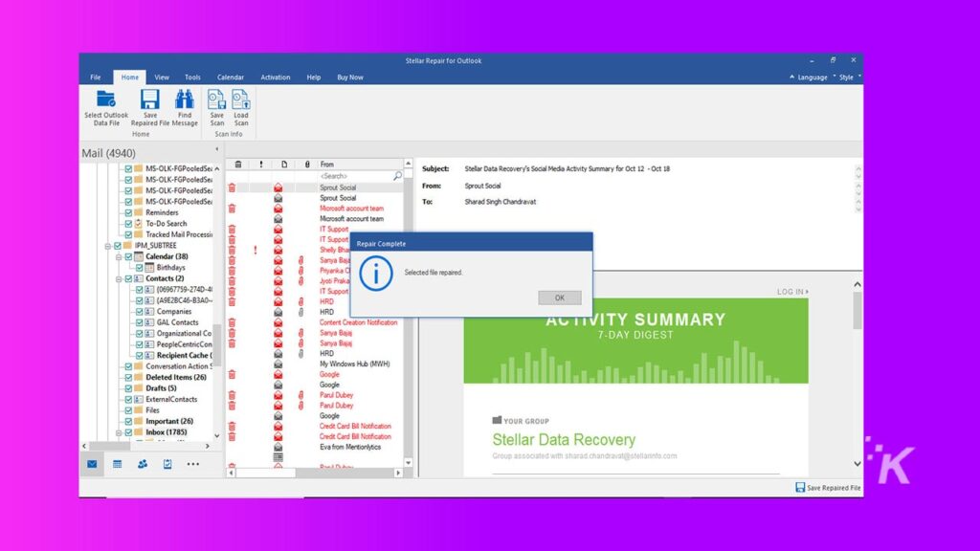Toggle the IPM_SUBTREE checkbox
This screenshot has width=980, height=551.
tap(118, 246)
